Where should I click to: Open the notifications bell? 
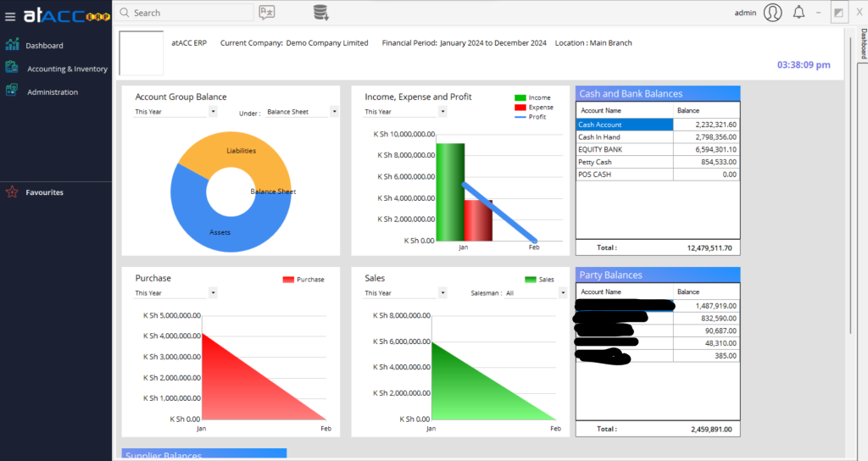coord(798,12)
